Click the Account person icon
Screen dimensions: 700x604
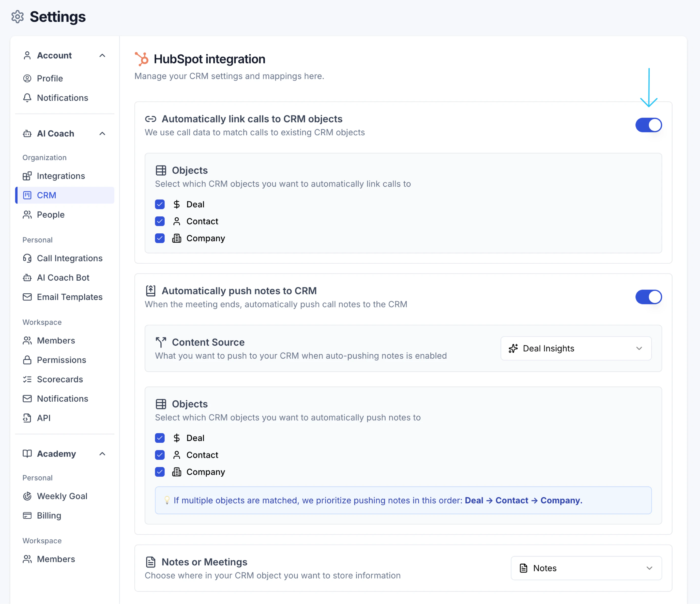27,55
